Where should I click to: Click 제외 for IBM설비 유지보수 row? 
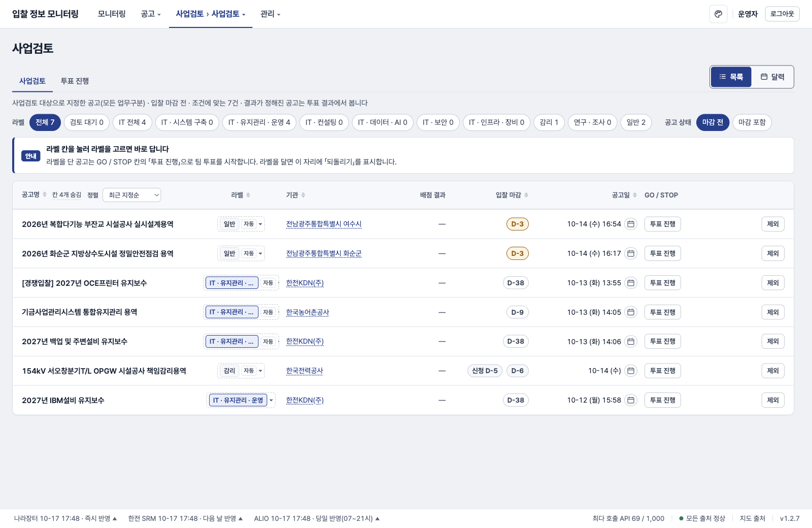(x=772, y=400)
